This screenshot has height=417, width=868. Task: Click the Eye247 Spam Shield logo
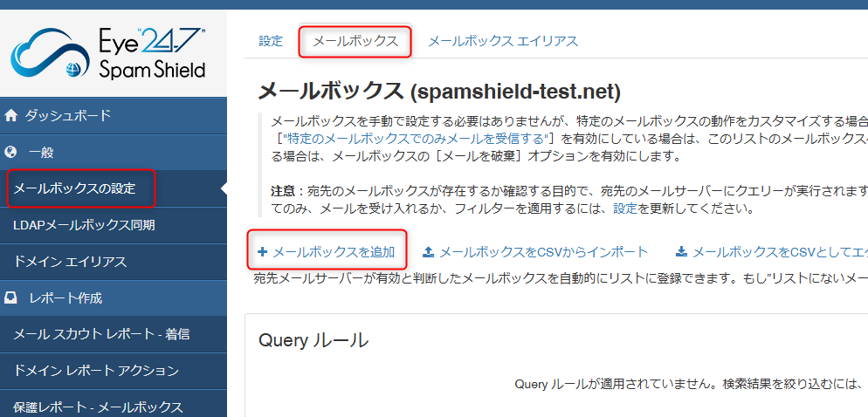pyautogui.click(x=108, y=53)
